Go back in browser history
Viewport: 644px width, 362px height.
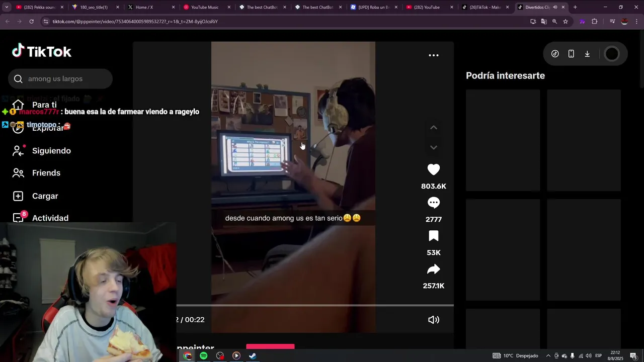(x=7, y=22)
